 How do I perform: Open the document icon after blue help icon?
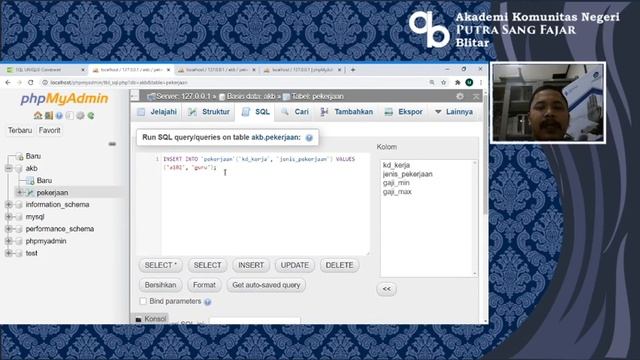[70, 116]
